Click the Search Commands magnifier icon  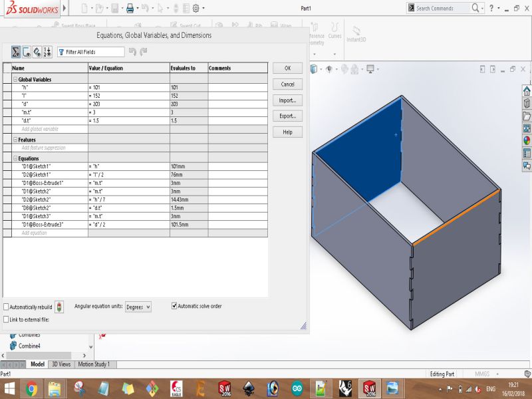(475, 8)
